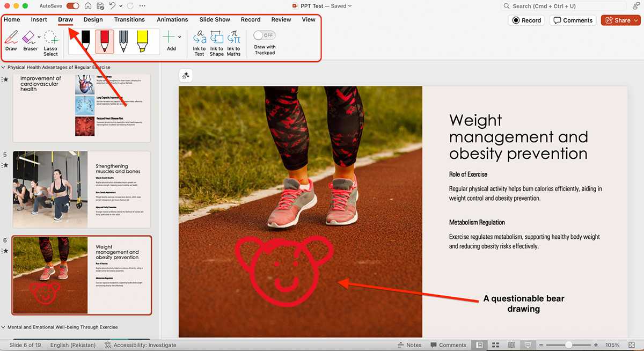Open the Eraser options dropdown arrow

pyautogui.click(x=39, y=37)
